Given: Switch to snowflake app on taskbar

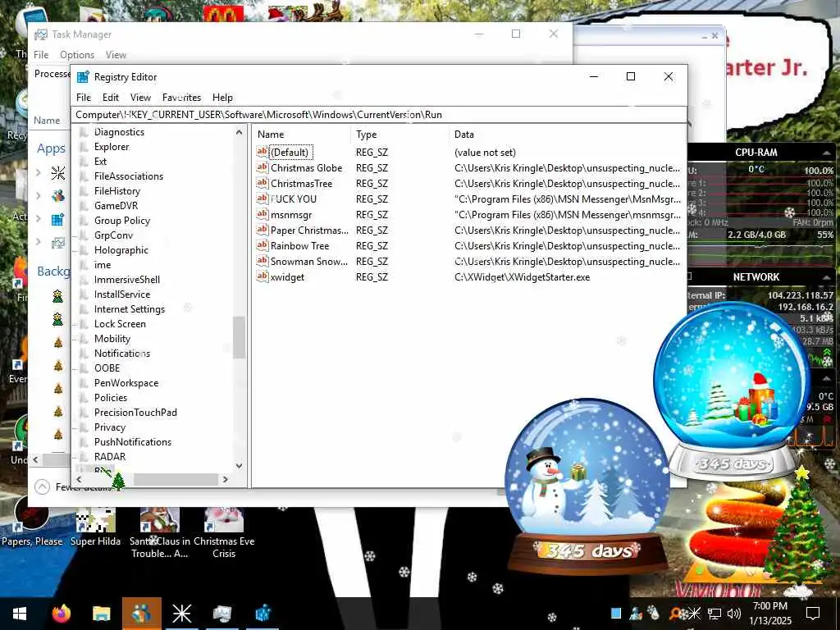Looking at the screenshot, I should pyautogui.click(x=181, y=614).
